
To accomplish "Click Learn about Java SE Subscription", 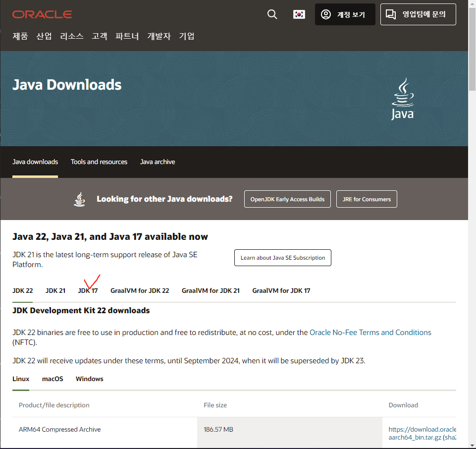I will (283, 258).
